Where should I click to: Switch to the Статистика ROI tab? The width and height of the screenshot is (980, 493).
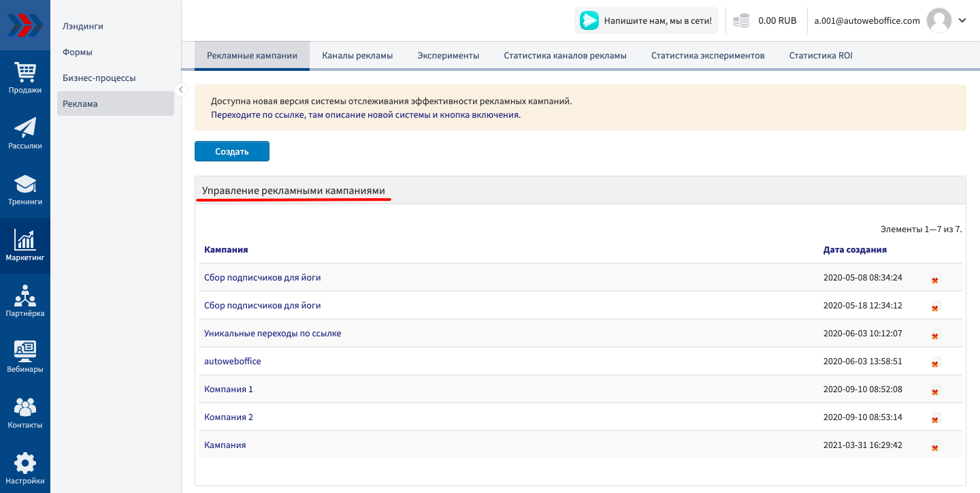(820, 56)
